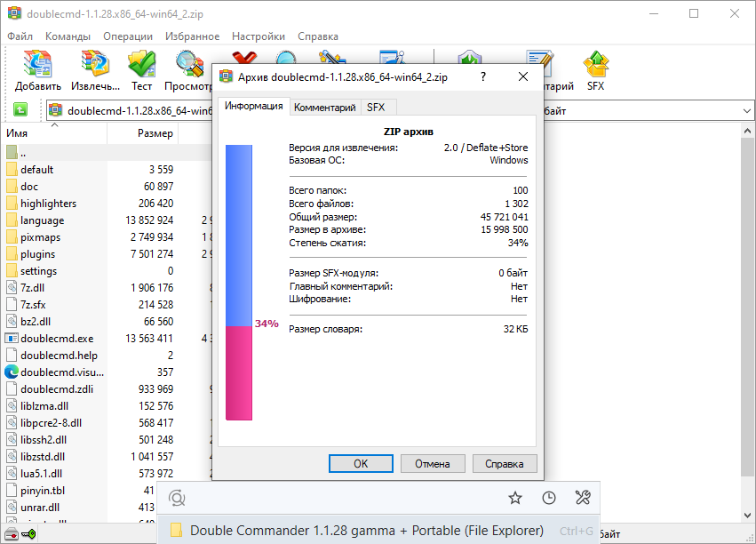
Task: Open the clock history icon in search bar
Action: pos(549,498)
